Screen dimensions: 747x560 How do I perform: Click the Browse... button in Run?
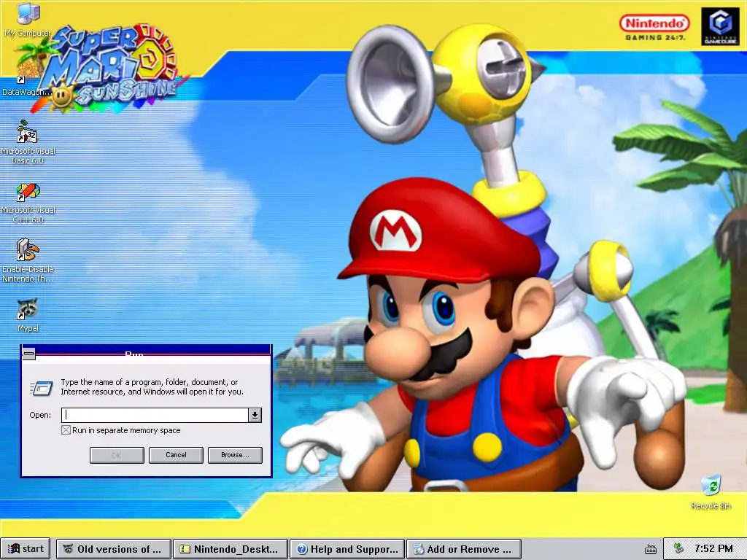[235, 455]
